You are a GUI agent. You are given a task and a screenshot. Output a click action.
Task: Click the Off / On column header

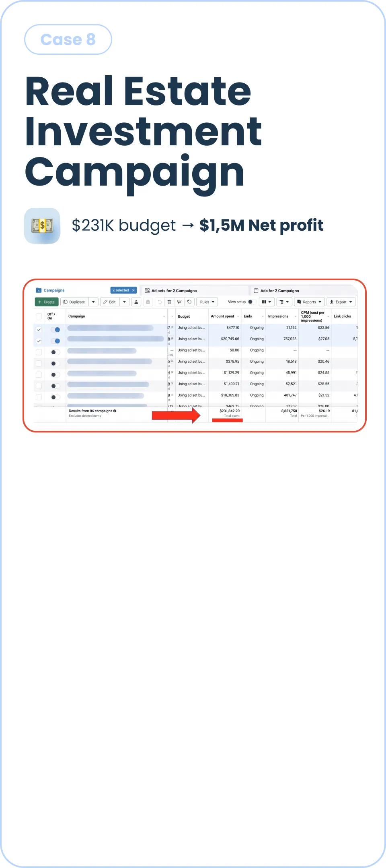click(x=51, y=316)
